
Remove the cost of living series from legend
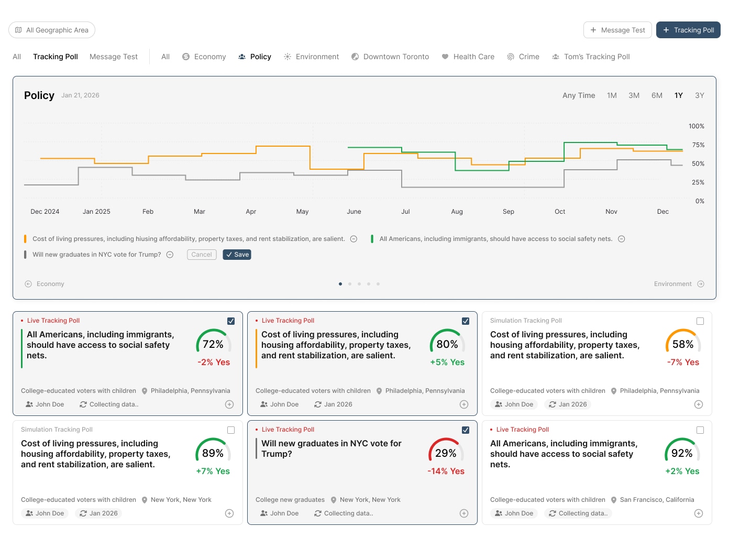pos(354,239)
